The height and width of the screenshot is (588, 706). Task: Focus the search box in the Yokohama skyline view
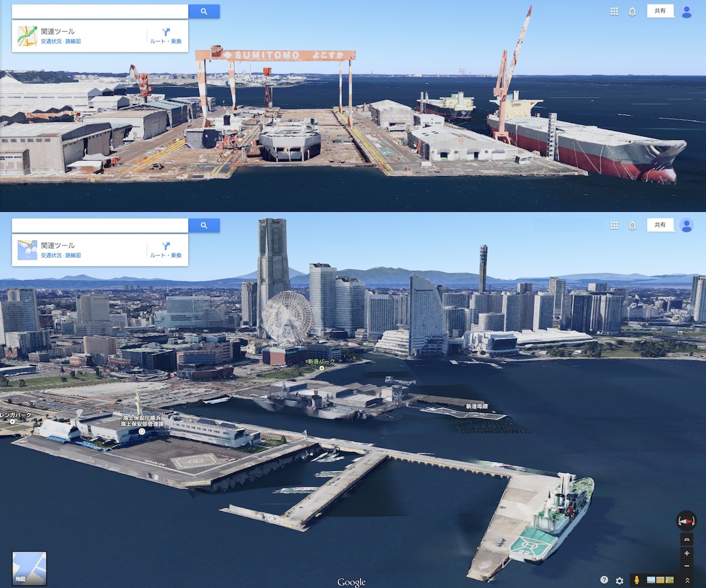click(x=100, y=225)
